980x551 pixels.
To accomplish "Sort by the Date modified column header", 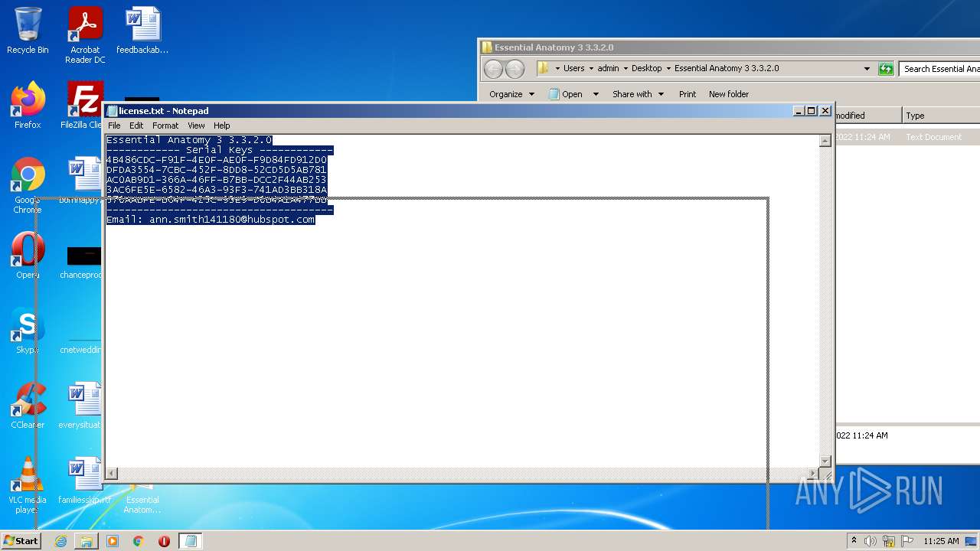I will click(x=868, y=116).
